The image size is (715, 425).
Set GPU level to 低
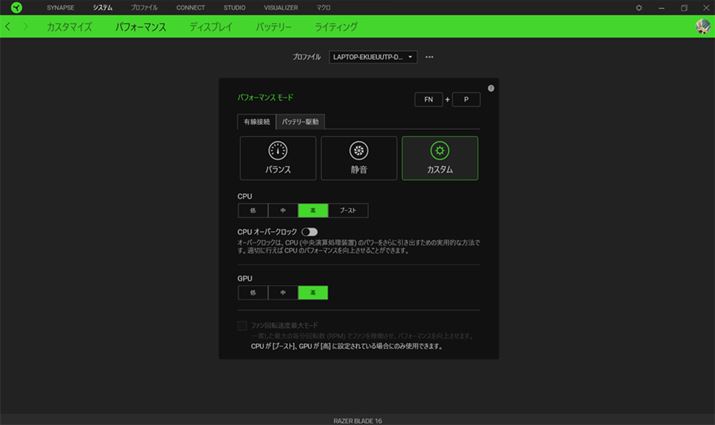tap(253, 293)
